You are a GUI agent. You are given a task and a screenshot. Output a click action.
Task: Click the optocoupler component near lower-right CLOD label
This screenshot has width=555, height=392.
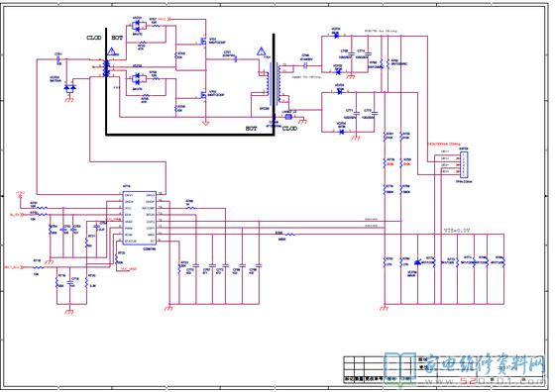pos(288,116)
